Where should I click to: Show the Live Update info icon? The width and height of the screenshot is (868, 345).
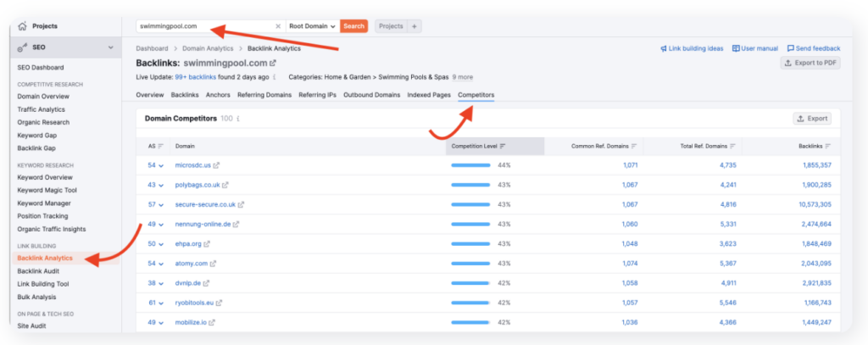(275, 77)
